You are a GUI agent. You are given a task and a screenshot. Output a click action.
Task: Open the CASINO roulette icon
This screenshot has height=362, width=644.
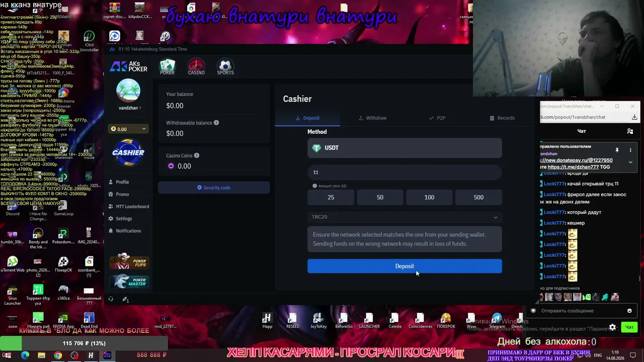196,67
